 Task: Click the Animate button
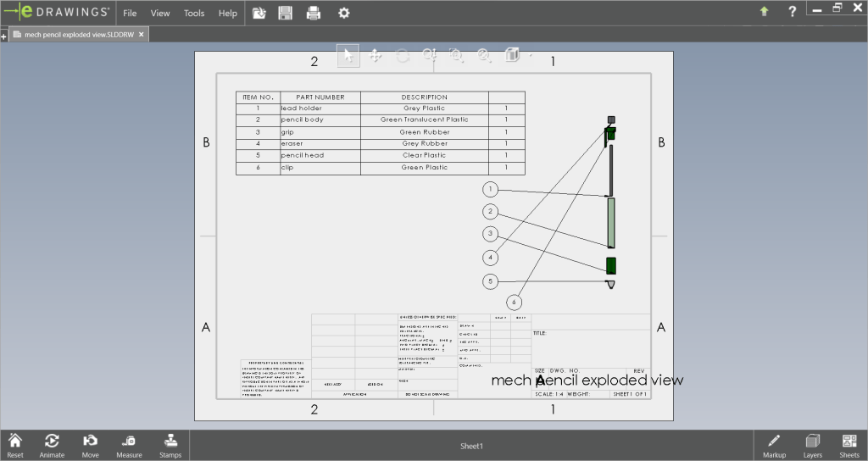(52, 445)
